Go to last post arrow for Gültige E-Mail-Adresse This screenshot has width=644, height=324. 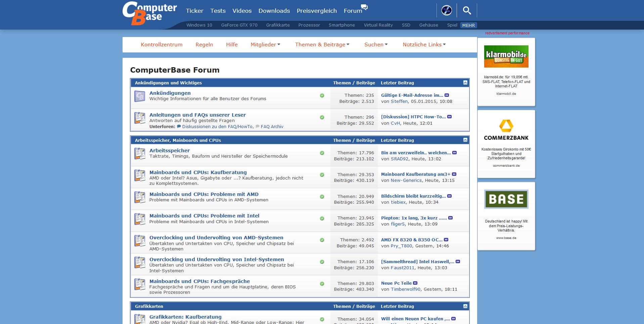pyautogui.click(x=447, y=95)
